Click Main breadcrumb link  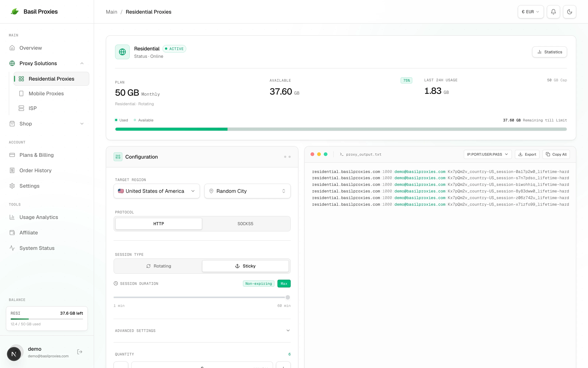tap(112, 12)
